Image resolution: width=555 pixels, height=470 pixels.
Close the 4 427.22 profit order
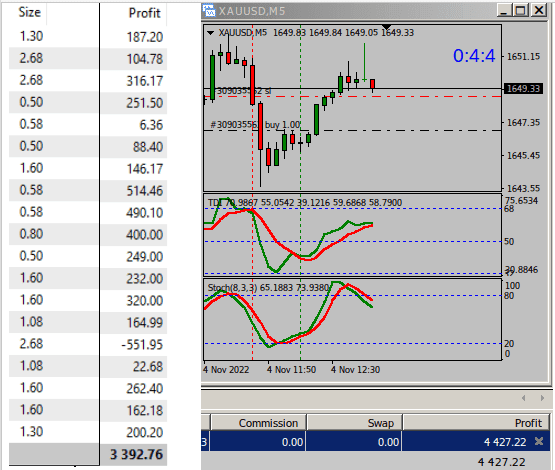click(539, 441)
